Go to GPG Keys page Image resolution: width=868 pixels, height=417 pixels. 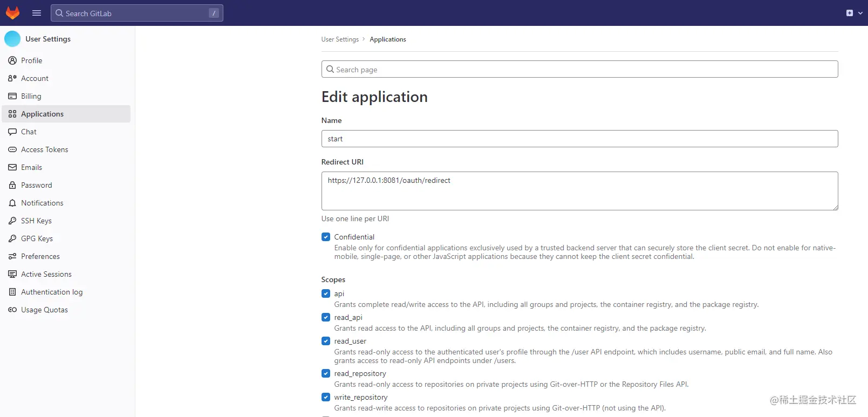pyautogui.click(x=66, y=238)
